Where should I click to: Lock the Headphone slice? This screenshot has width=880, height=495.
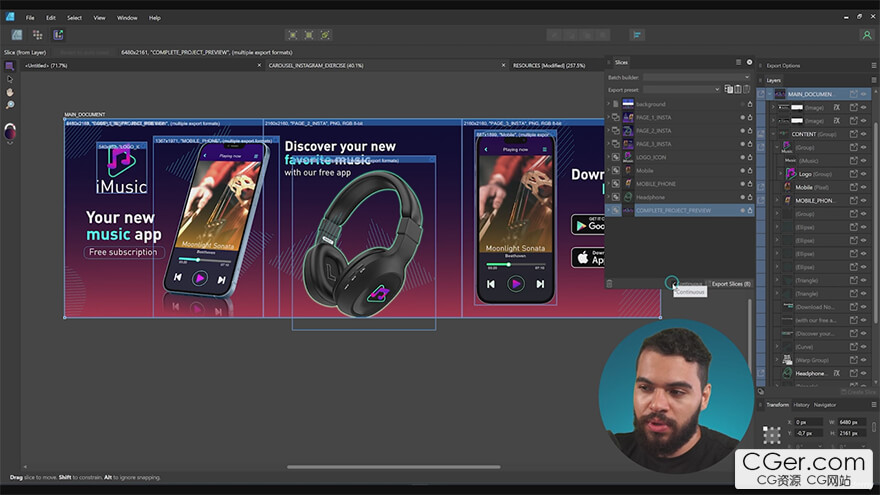coord(750,197)
